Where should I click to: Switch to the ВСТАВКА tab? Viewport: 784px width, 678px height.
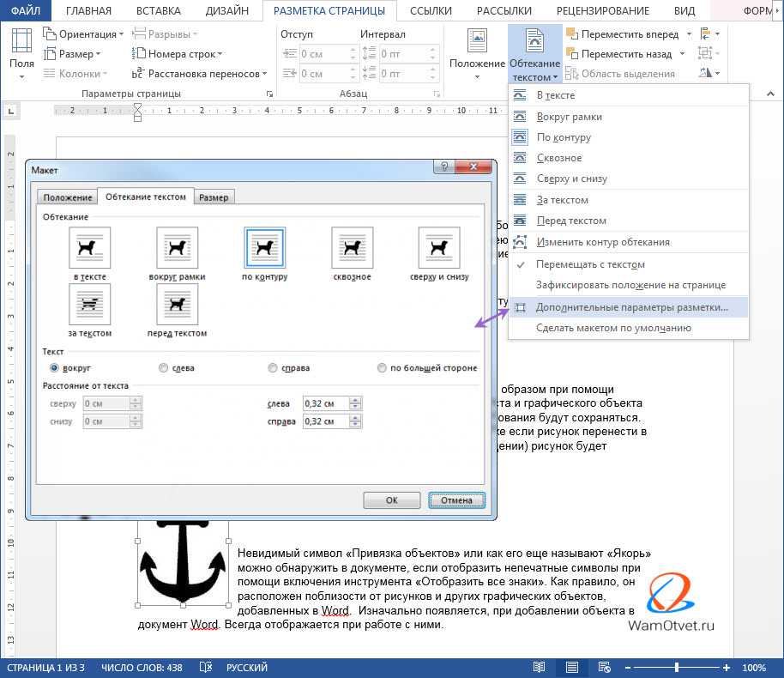158,10
